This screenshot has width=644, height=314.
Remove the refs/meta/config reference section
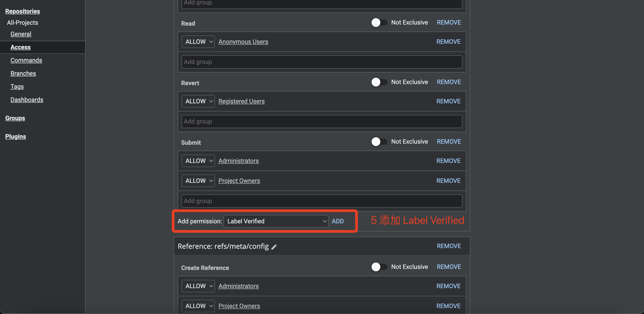(449, 246)
